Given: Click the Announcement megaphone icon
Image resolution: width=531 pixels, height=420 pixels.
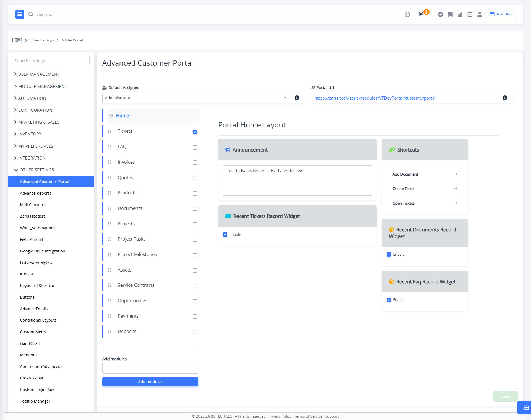Looking at the screenshot, I should point(228,150).
